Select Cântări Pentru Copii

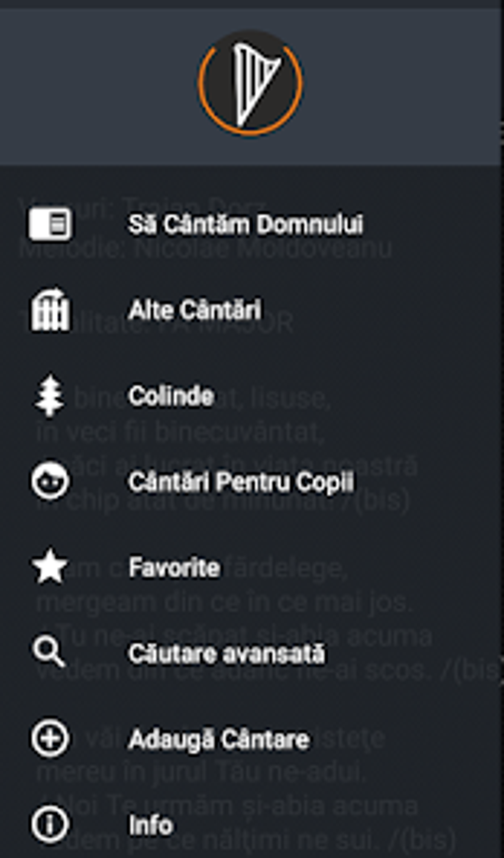241,482
